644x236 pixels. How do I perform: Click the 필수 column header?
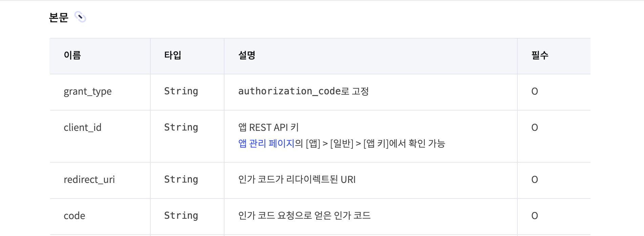pyautogui.click(x=540, y=55)
